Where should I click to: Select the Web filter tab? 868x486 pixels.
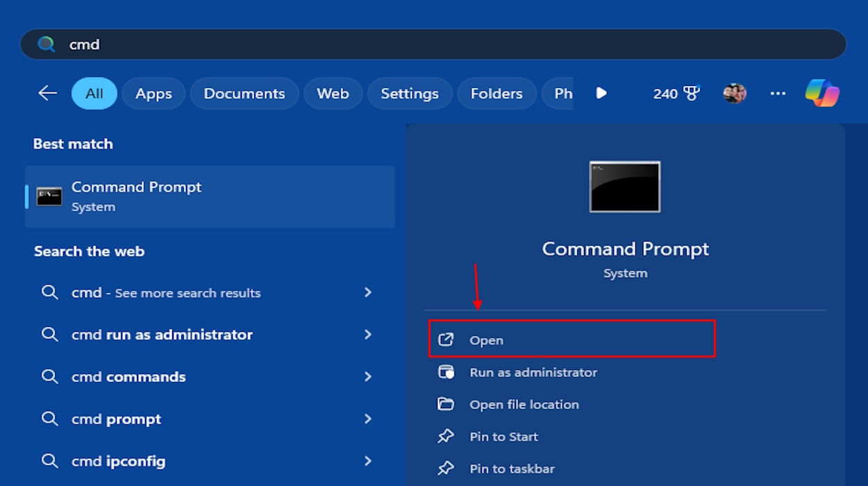click(333, 93)
